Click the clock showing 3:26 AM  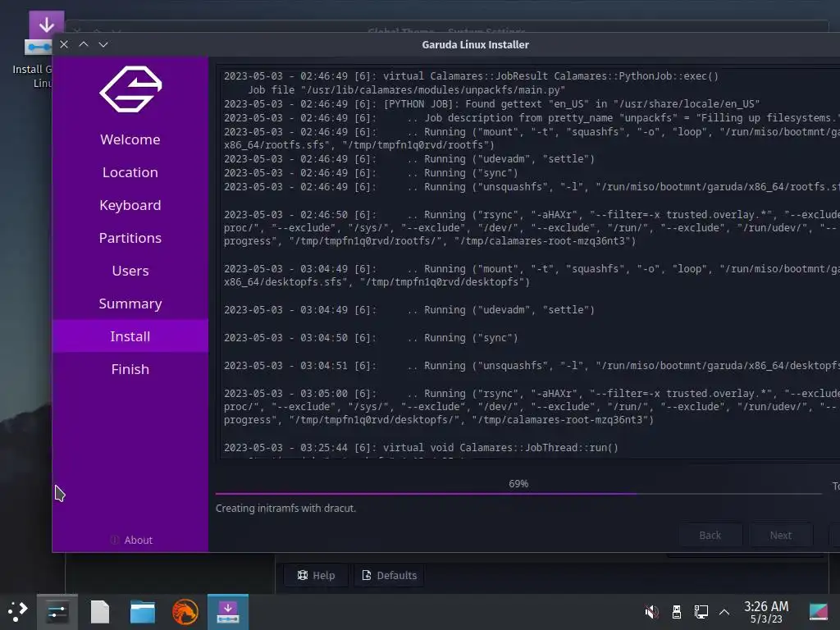(x=766, y=612)
